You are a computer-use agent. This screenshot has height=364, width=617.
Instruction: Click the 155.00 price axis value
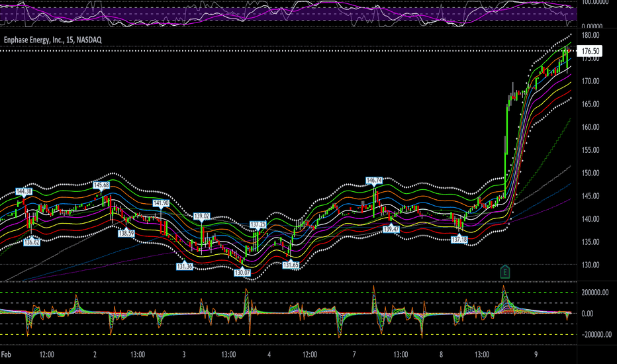pyautogui.click(x=591, y=150)
